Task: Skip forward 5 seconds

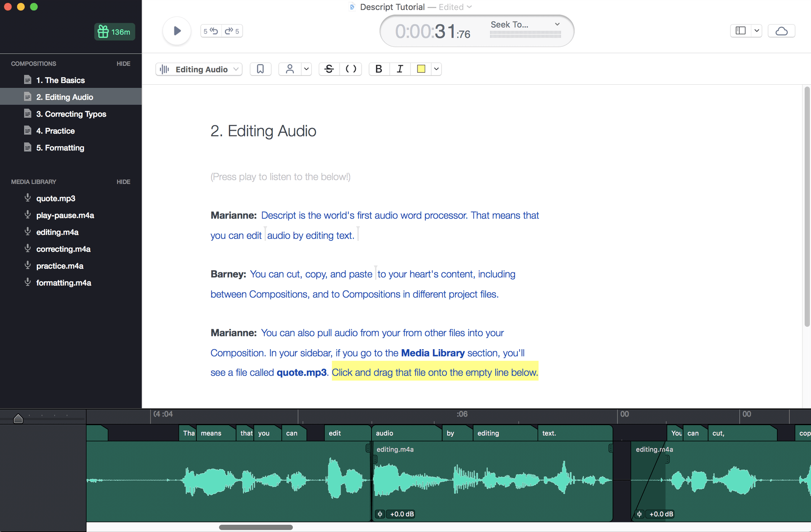Action: coord(232,31)
